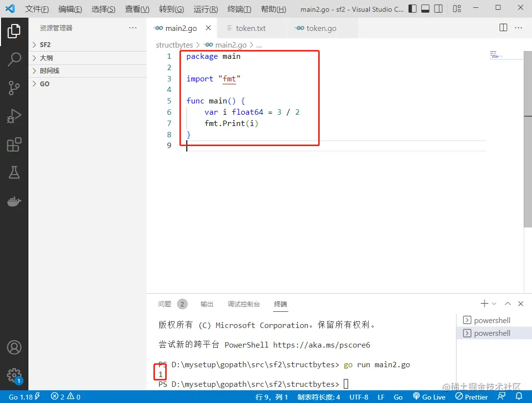Click structbytes in the breadcrumb
Viewport: 532px width, 403px height.
[175, 45]
